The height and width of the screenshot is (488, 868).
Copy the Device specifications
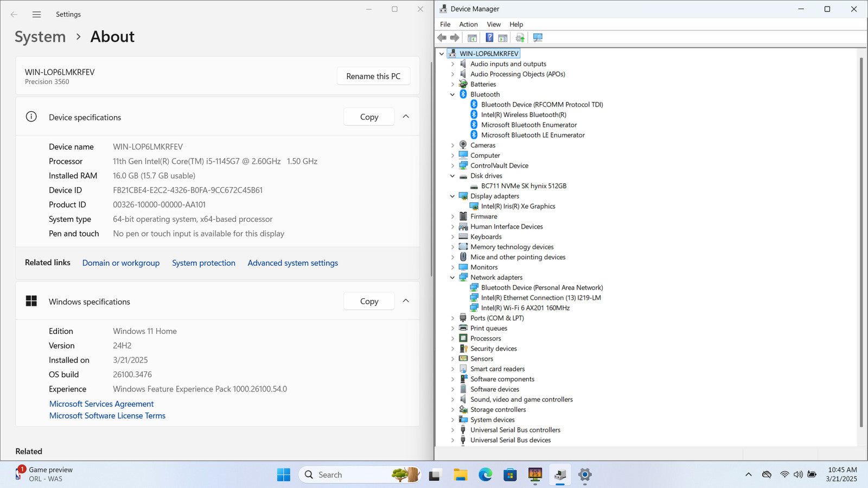pyautogui.click(x=369, y=117)
